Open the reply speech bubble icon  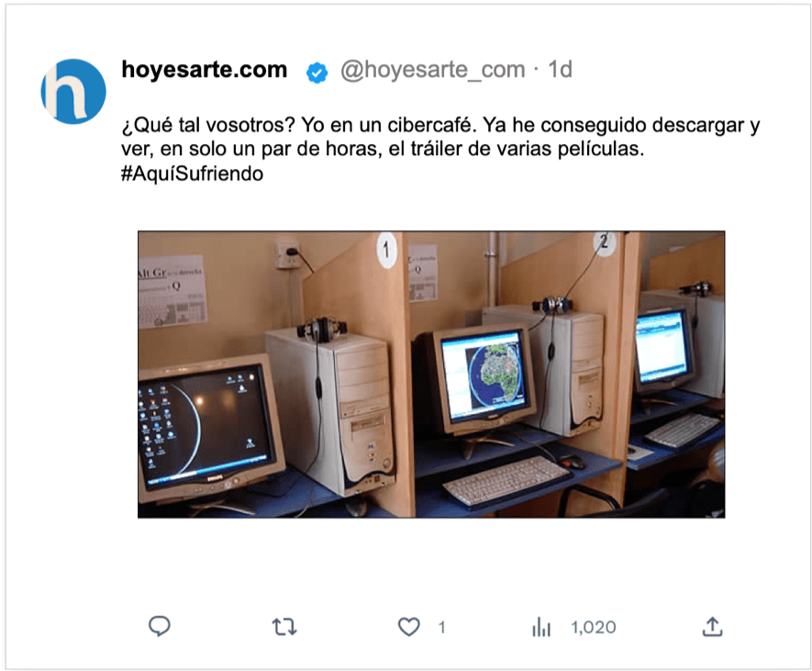point(159,626)
